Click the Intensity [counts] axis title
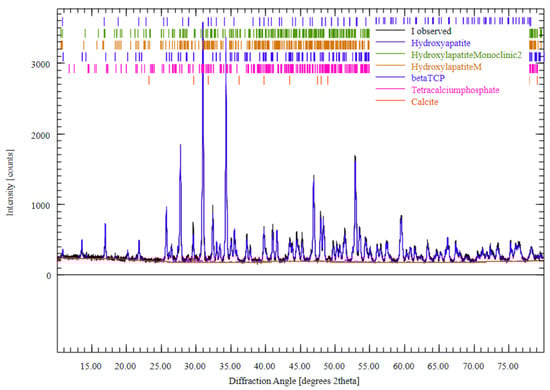 pos(10,182)
